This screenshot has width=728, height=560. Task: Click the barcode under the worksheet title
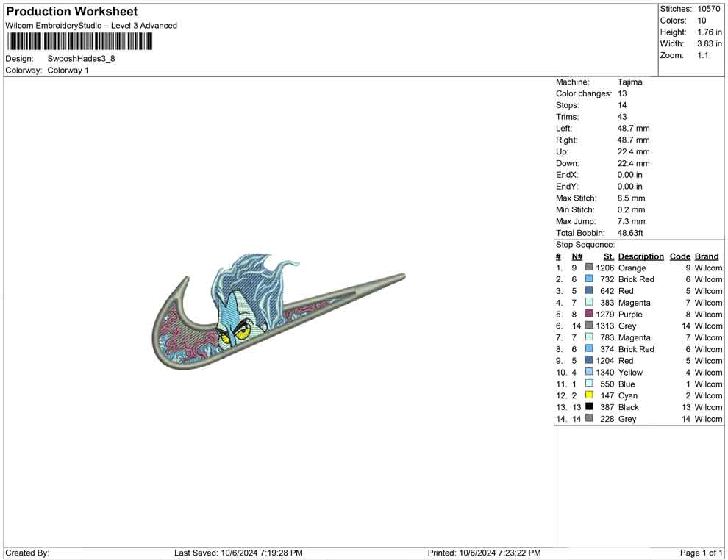click(x=79, y=42)
